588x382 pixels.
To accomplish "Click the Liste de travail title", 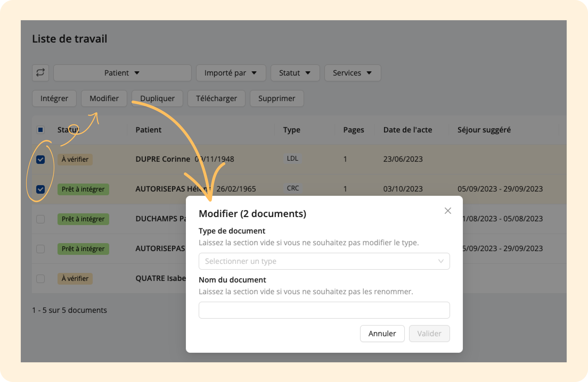I will (x=70, y=39).
